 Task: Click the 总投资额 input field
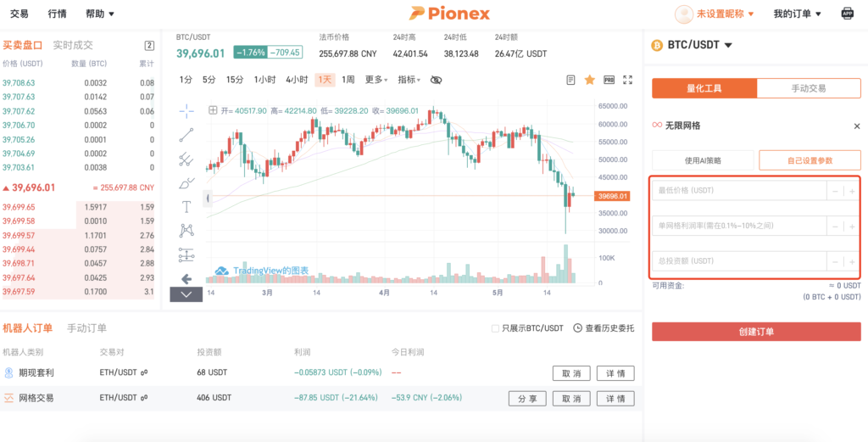click(x=737, y=261)
